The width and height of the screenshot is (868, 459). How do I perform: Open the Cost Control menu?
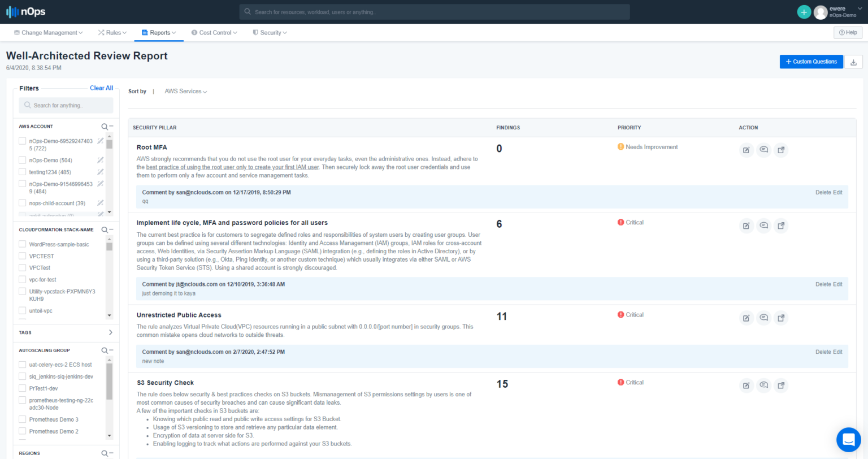point(214,32)
